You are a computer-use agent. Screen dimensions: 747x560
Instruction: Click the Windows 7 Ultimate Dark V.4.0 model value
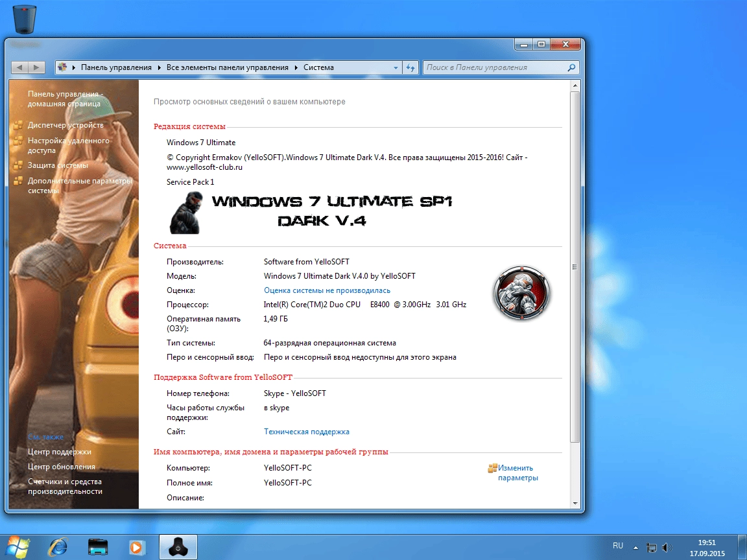pos(339,276)
